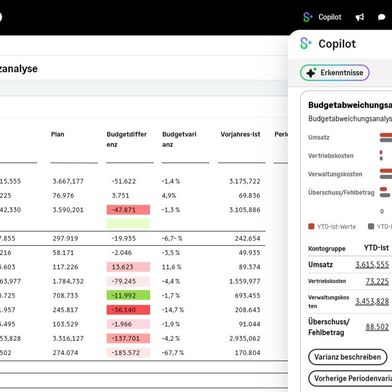Select the dark red -36.140 cell

click(128, 310)
